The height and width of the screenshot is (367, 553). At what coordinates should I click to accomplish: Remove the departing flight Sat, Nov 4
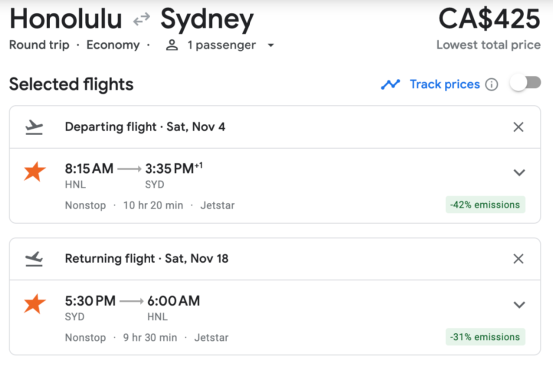tap(518, 127)
